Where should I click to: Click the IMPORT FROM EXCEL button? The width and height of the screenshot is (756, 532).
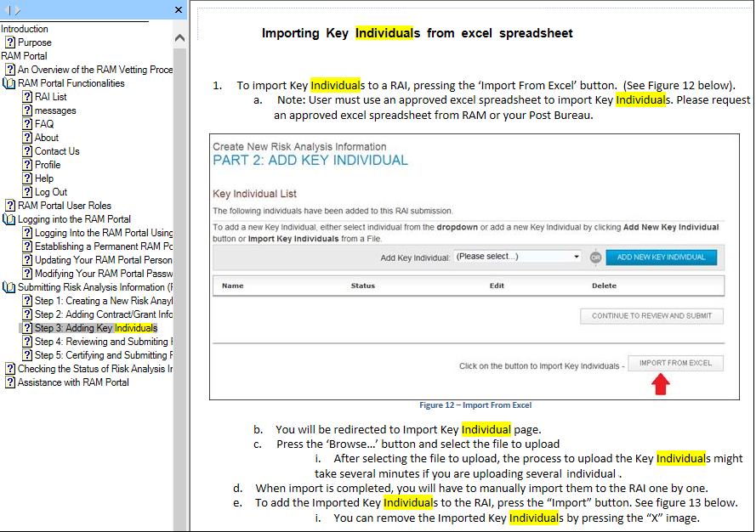click(x=675, y=363)
